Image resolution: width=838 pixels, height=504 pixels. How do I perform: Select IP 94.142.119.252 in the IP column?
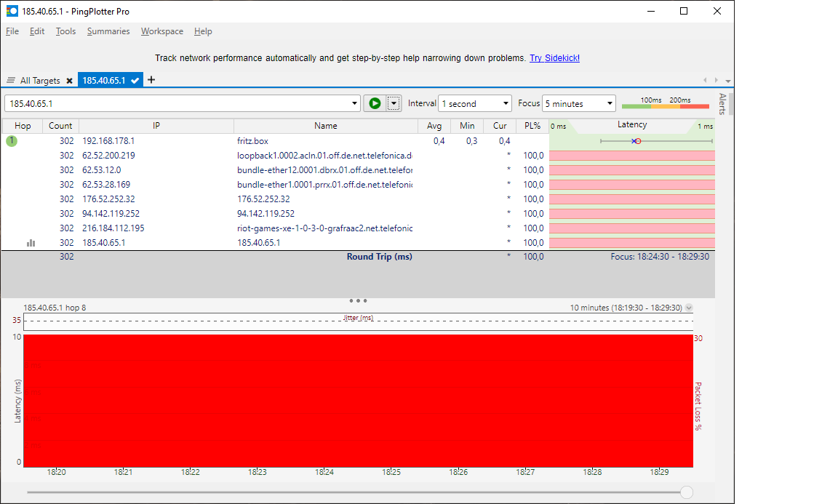[x=111, y=213]
